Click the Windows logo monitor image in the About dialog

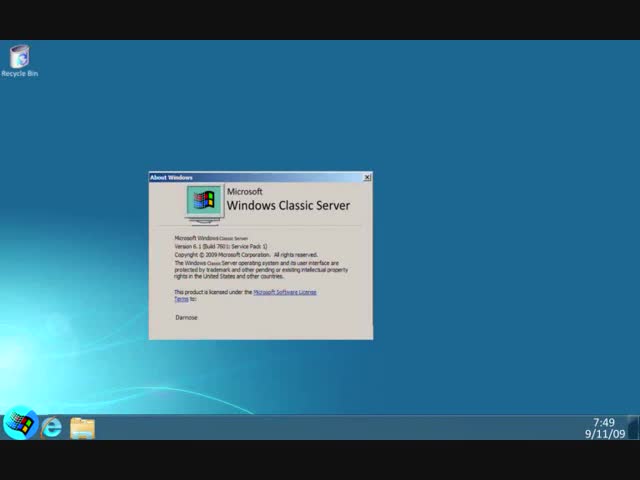coord(204,204)
